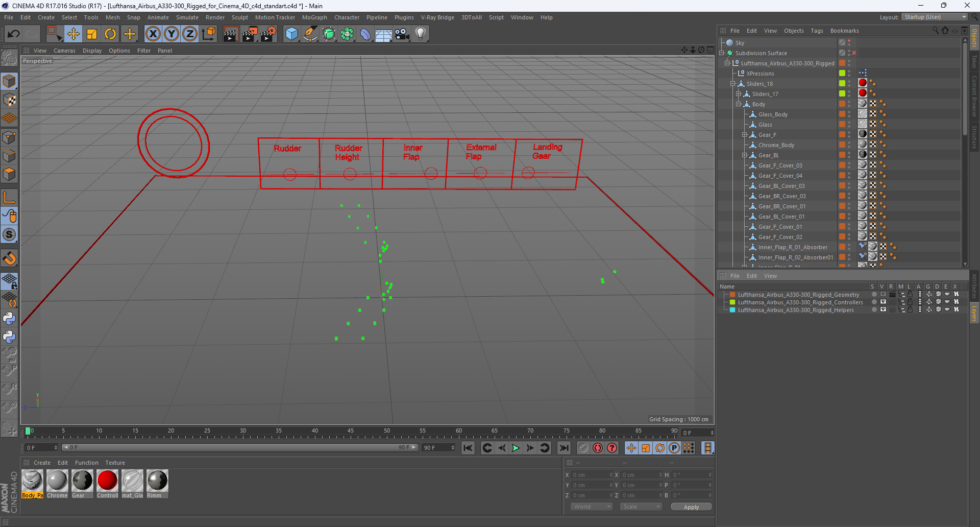Image resolution: width=980 pixels, height=527 pixels.
Task: Toggle visibility of Rigged_Helpers layer
Action: coord(883,310)
